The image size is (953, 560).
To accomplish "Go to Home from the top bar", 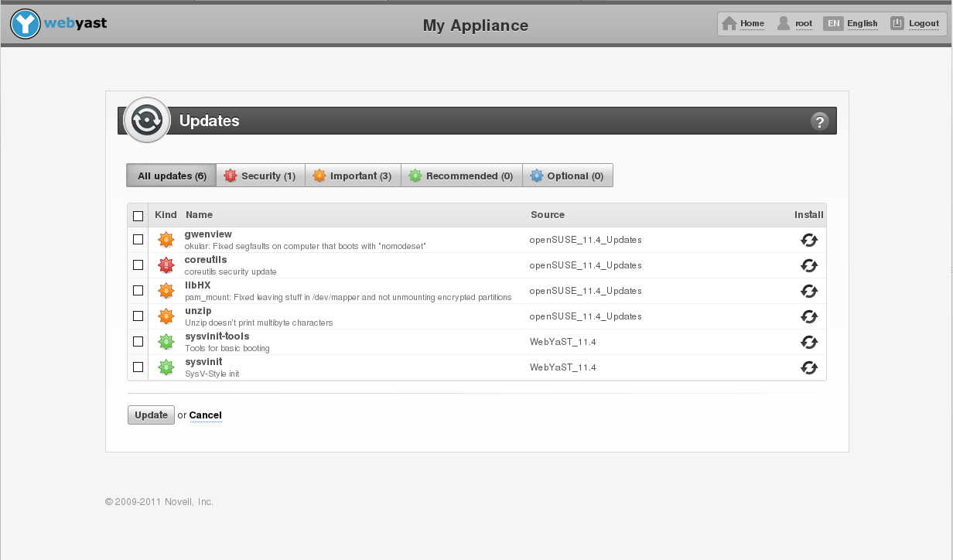I will [743, 23].
